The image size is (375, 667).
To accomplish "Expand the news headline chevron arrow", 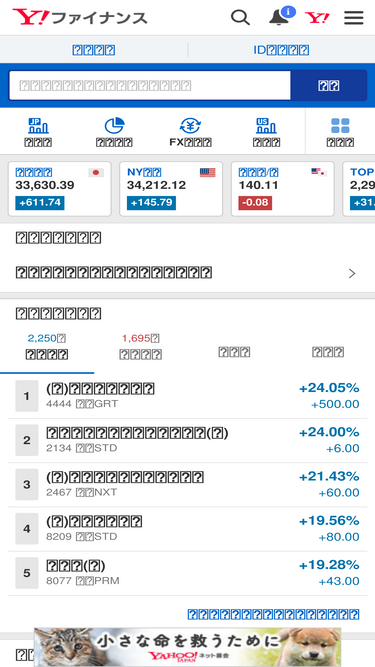I will [352, 274].
